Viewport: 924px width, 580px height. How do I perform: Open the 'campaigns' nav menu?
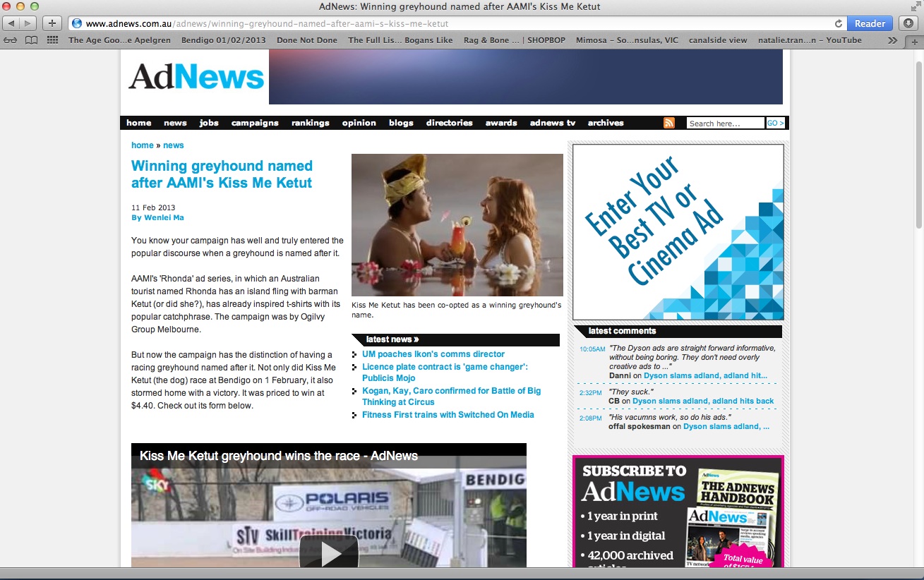[x=255, y=123]
